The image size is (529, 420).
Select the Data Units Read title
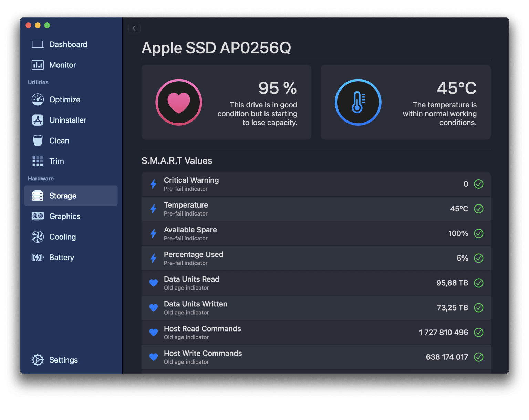pyautogui.click(x=191, y=279)
